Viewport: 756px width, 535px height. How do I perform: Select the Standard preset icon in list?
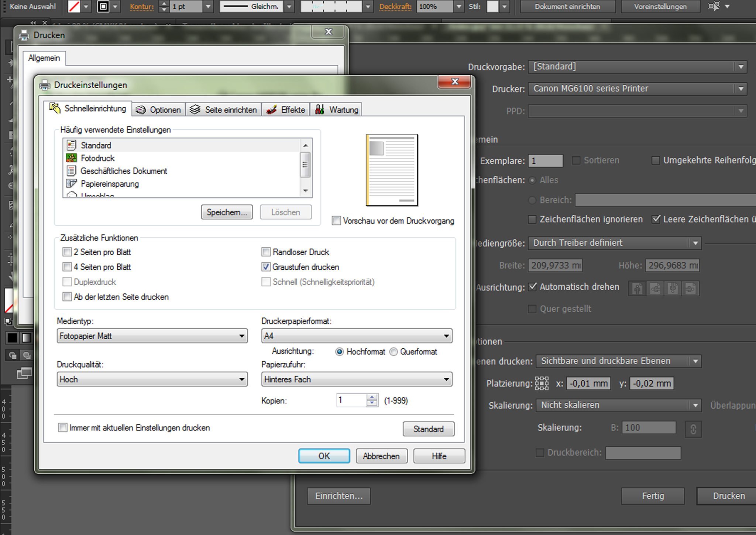coord(71,145)
